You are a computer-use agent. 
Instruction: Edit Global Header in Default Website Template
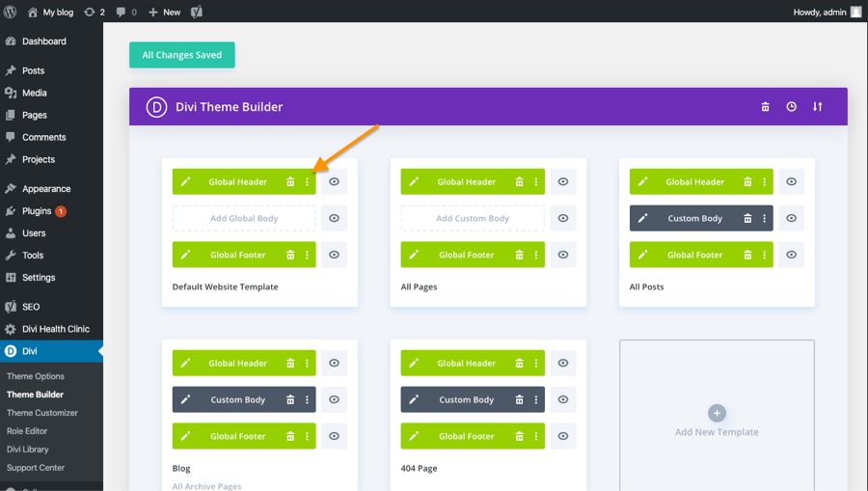point(185,181)
